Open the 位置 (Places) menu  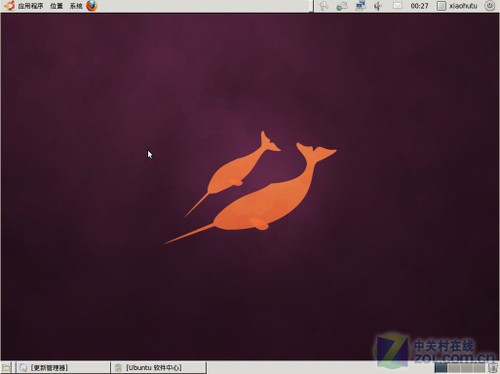[x=56, y=6]
